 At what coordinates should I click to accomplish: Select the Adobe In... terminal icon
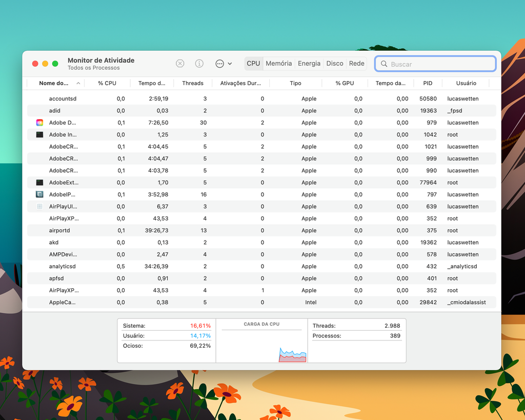pos(39,135)
